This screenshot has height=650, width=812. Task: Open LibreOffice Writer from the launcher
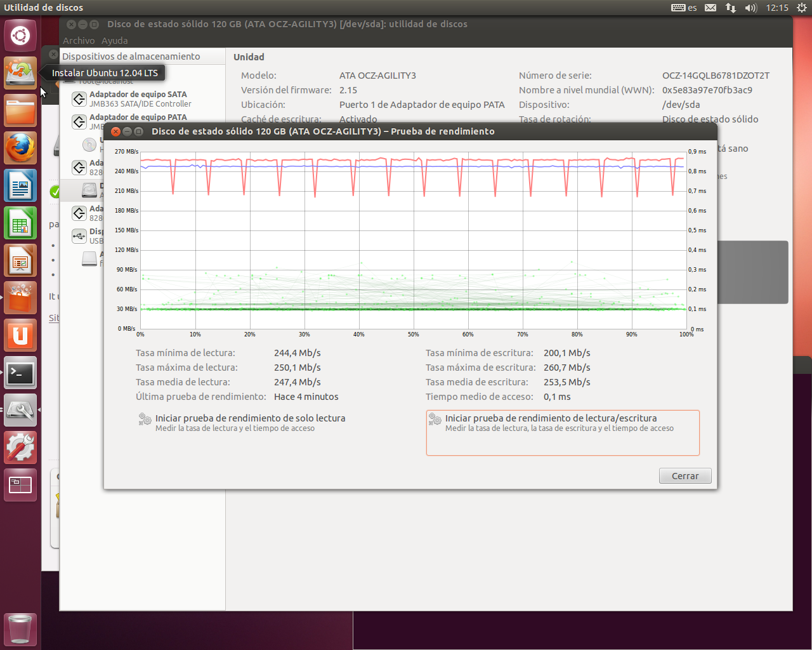pyautogui.click(x=20, y=185)
